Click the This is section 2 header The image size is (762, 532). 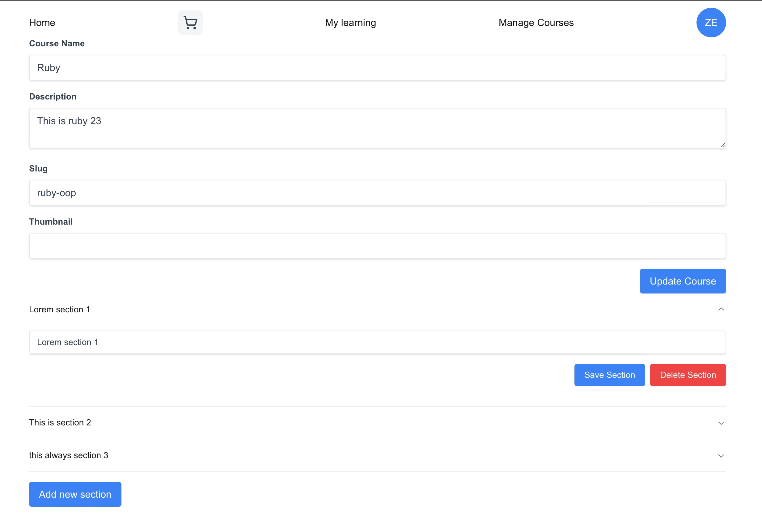click(x=60, y=423)
